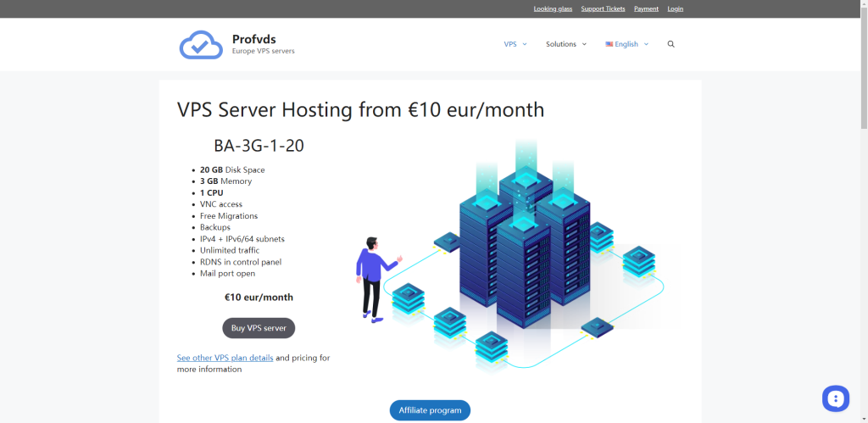The height and width of the screenshot is (423, 868).
Task: Click the 3 GB Memory item
Action: (225, 181)
